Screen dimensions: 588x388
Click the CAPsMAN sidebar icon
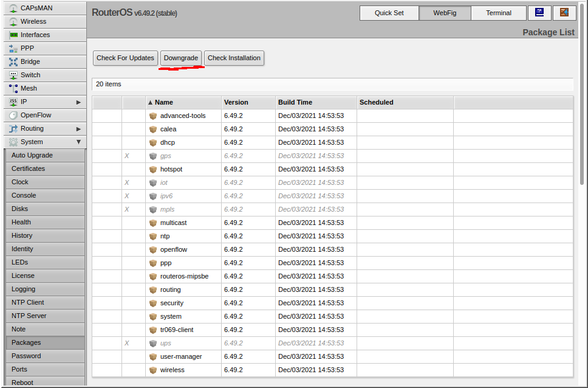point(13,9)
